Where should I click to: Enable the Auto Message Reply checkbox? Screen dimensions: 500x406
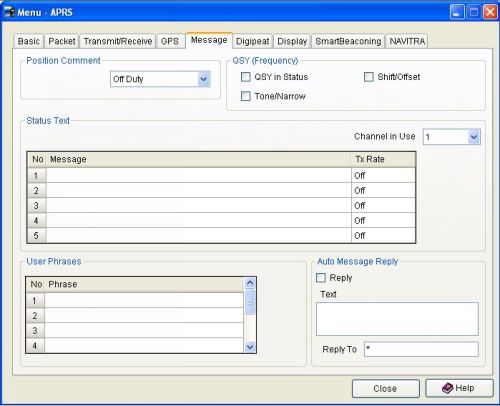click(321, 278)
